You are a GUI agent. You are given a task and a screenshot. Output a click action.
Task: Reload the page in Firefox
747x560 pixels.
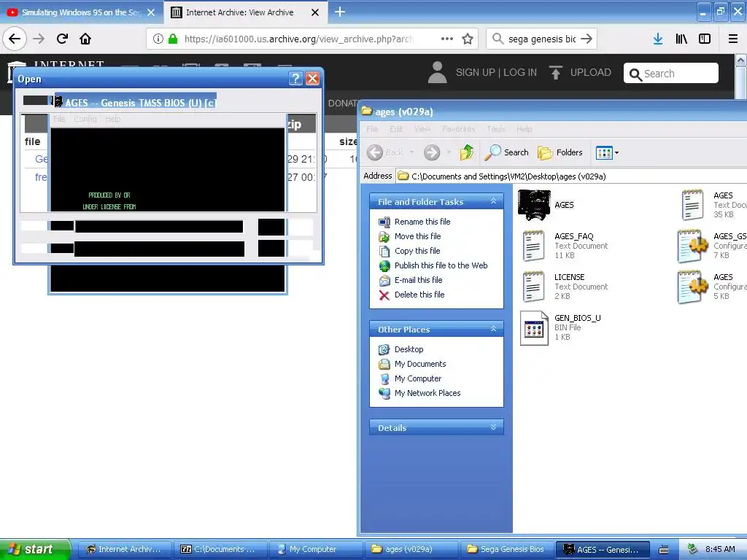pos(62,39)
